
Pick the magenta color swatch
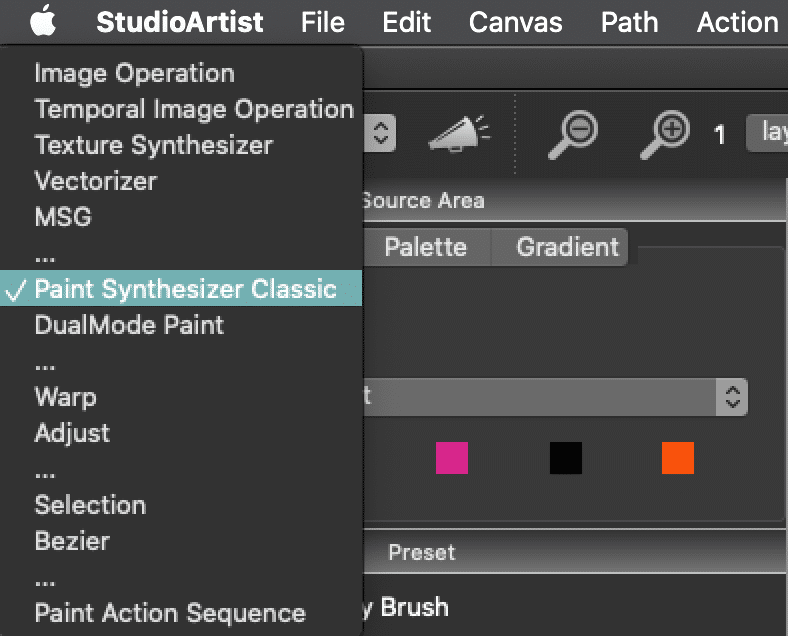pos(452,458)
